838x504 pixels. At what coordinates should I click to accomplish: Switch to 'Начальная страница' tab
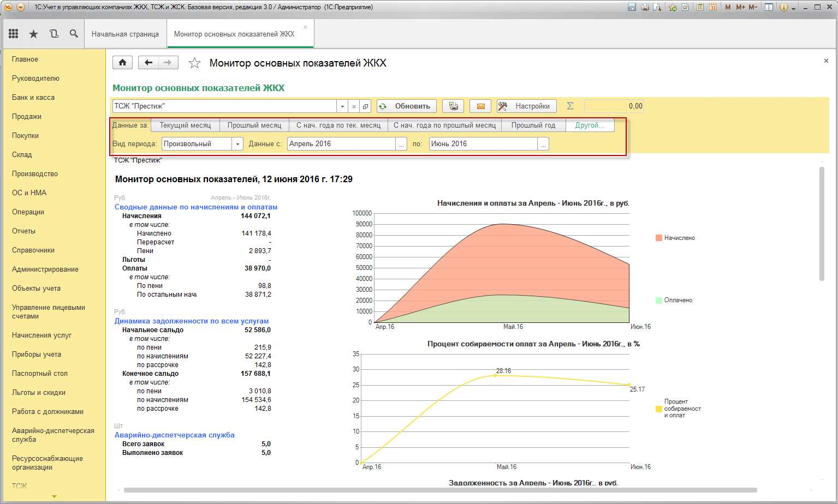pyautogui.click(x=125, y=34)
